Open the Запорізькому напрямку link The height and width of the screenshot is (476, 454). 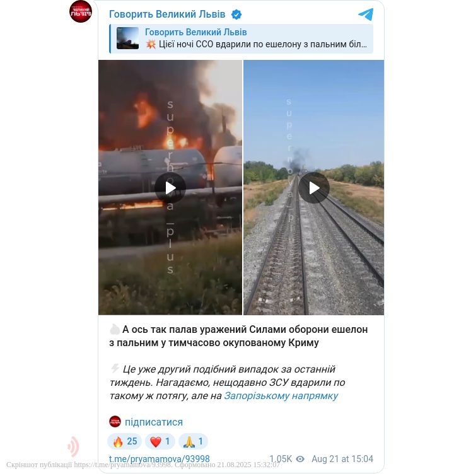point(281,396)
